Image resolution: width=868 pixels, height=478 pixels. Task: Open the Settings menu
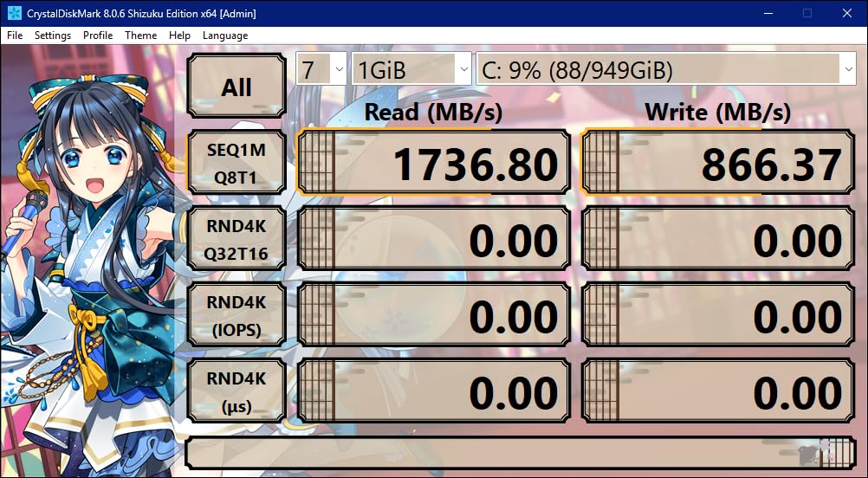(53, 36)
